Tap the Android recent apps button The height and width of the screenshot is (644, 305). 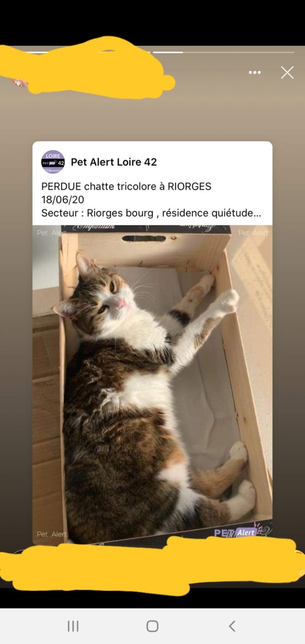(73, 626)
